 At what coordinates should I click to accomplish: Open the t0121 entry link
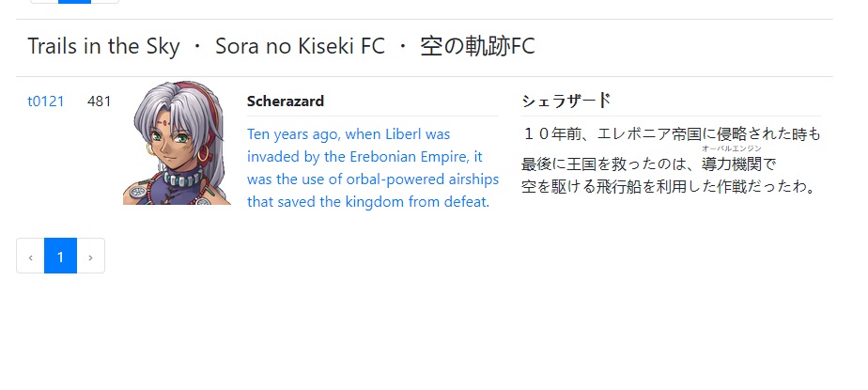point(45,101)
